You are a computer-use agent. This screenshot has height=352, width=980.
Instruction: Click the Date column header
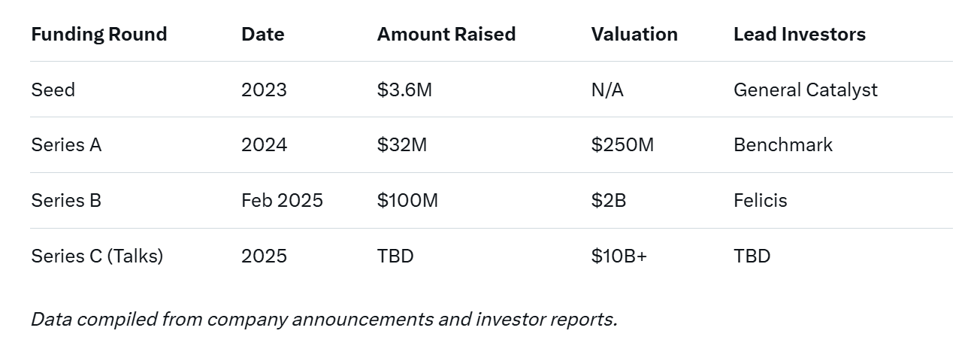262,35
